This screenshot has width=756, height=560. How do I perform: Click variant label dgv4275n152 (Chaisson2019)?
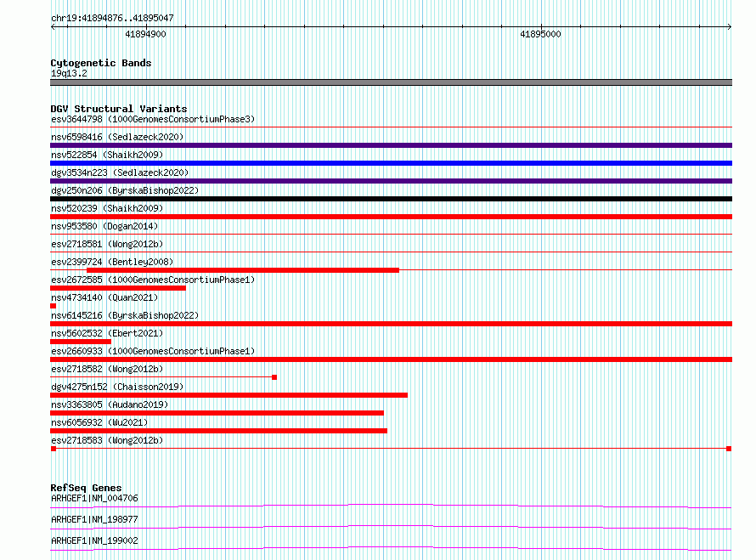click(117, 387)
